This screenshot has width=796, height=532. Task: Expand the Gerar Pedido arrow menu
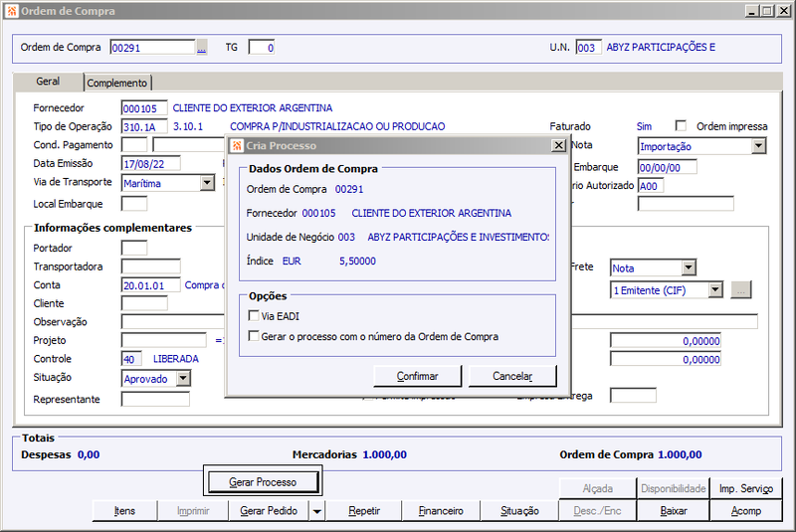316,511
